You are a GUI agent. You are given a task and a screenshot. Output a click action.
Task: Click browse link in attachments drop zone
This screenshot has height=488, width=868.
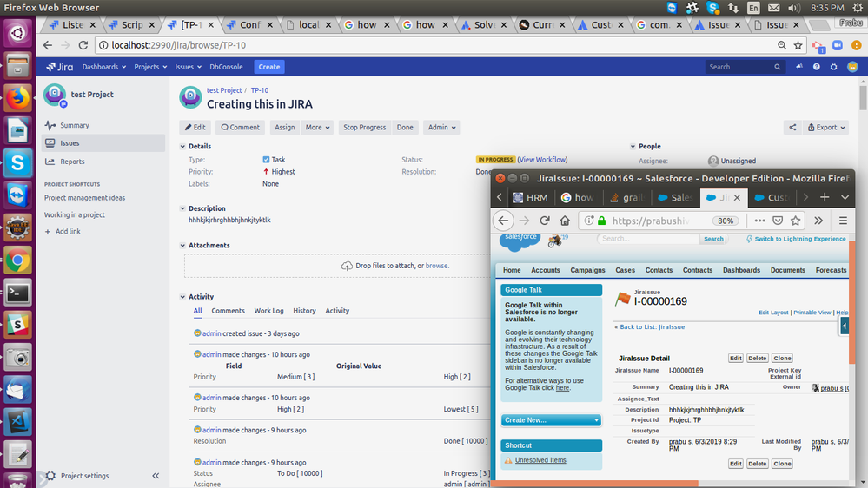(437, 266)
